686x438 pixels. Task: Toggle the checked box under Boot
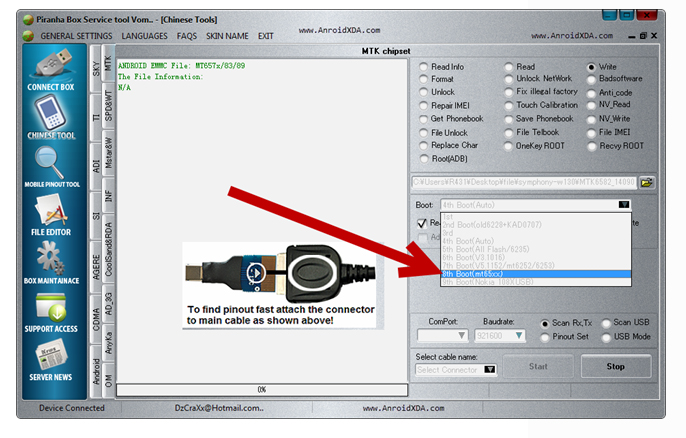click(422, 223)
